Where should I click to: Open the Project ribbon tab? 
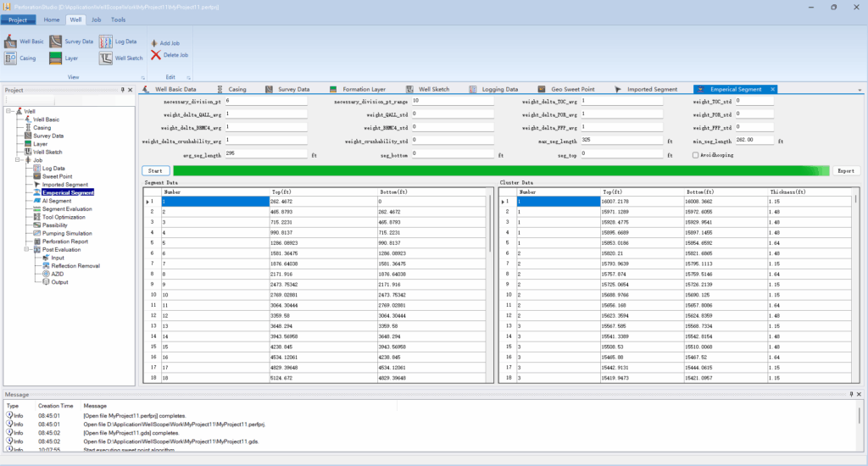[x=18, y=20]
